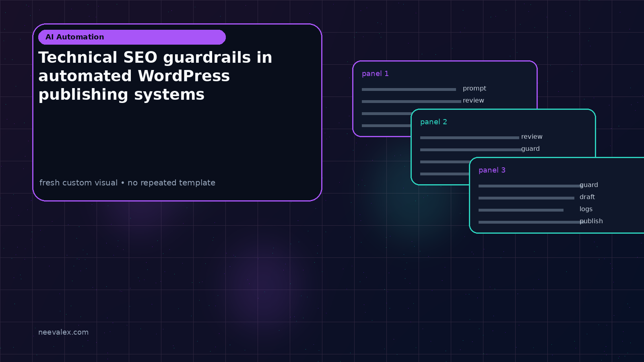
Task: Click 'logs' label in panel 3
Action: pos(586,209)
